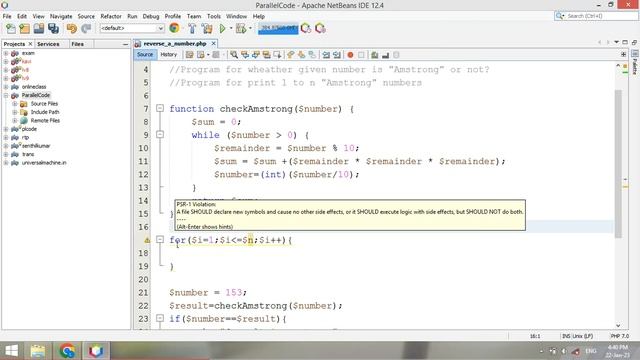Open the Debug menu

pos(151,16)
